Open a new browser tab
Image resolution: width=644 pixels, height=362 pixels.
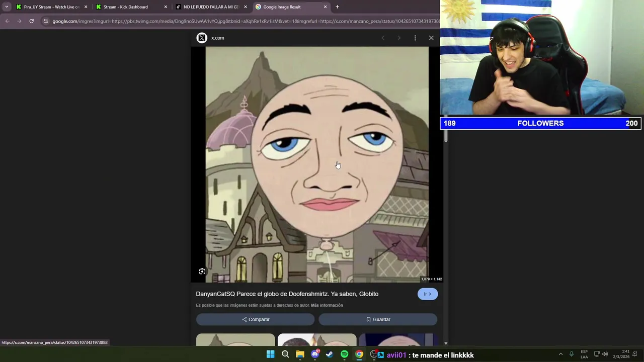[x=337, y=7]
